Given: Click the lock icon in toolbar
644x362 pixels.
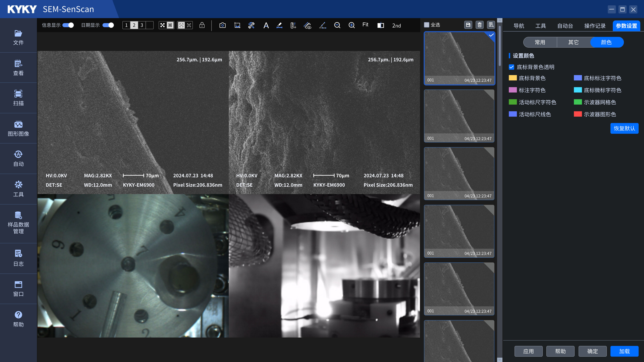Looking at the screenshot, I should 202,25.
